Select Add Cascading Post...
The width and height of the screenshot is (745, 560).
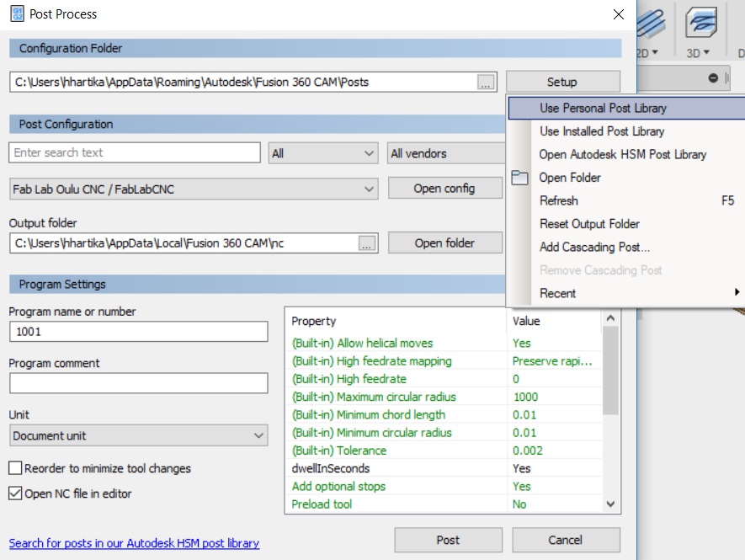(x=627, y=248)
